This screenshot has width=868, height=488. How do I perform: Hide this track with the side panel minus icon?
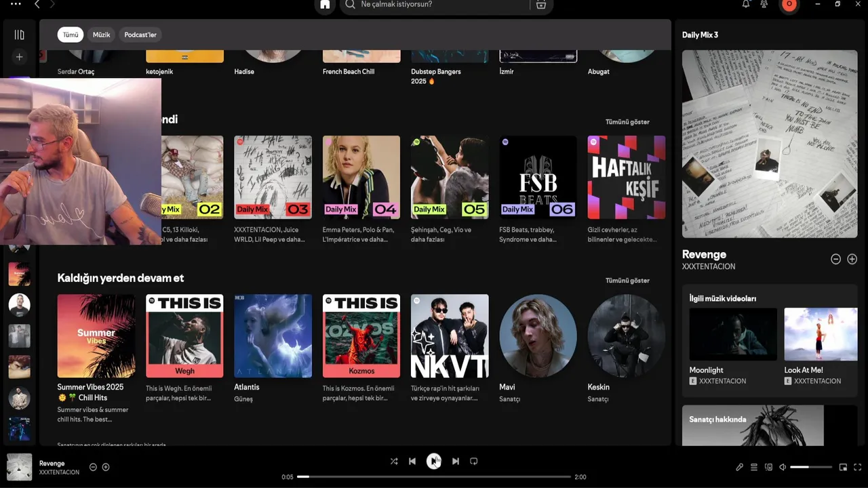point(836,259)
